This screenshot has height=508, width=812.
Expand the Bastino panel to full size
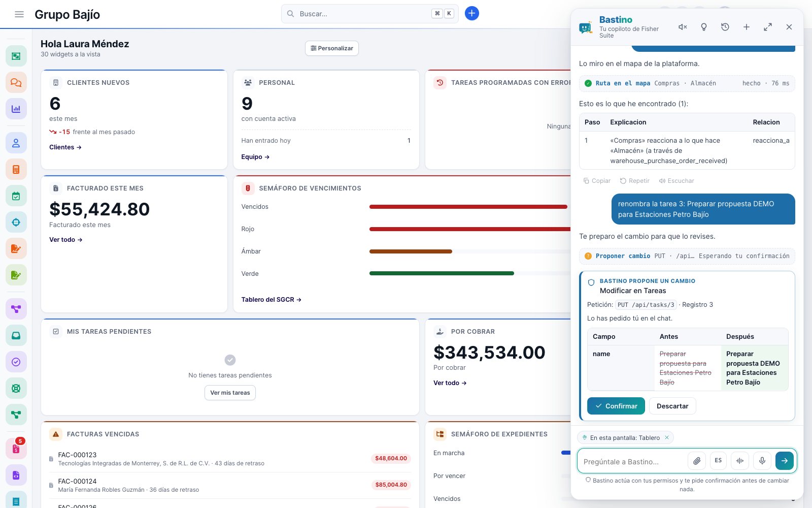tap(768, 27)
